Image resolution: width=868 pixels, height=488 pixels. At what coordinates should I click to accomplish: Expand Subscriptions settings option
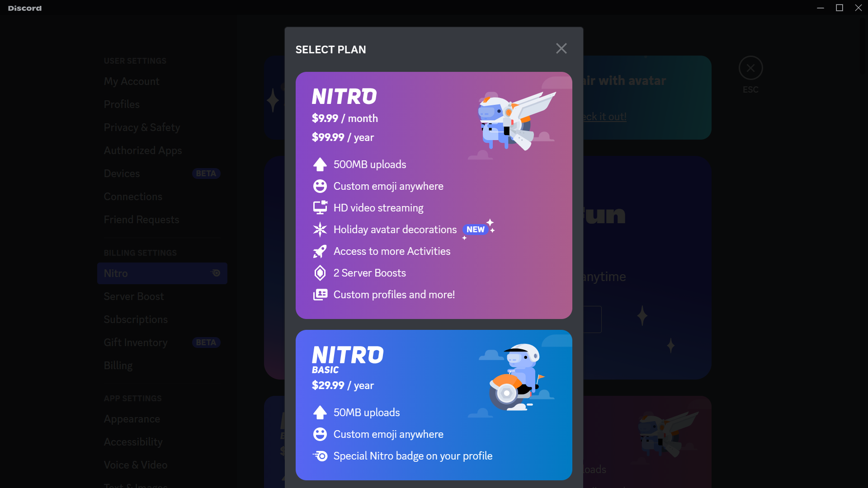click(x=135, y=319)
